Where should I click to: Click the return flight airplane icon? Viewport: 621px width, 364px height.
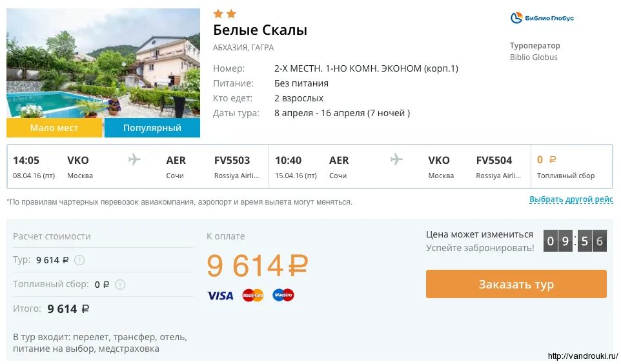pyautogui.click(x=396, y=160)
